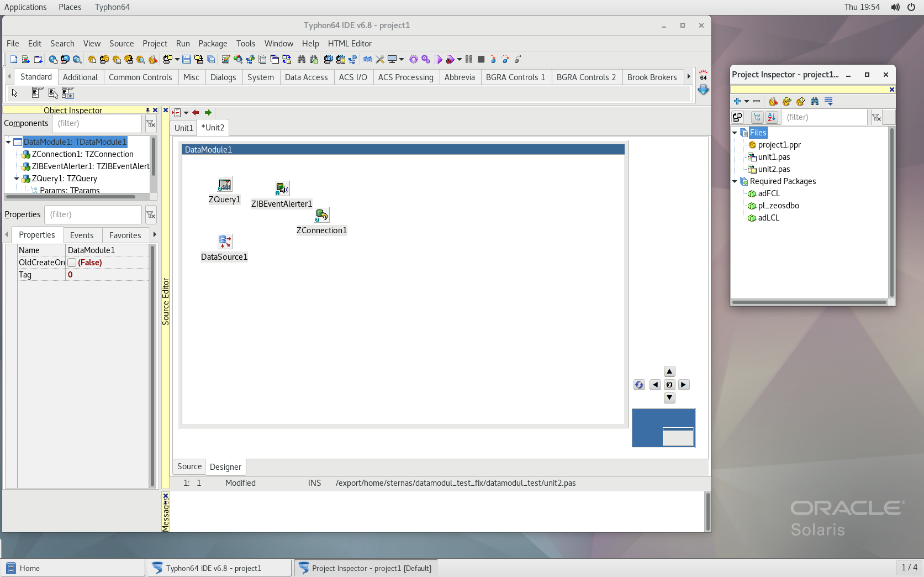Select the TMainMenu component in Standard palette

click(x=38, y=93)
